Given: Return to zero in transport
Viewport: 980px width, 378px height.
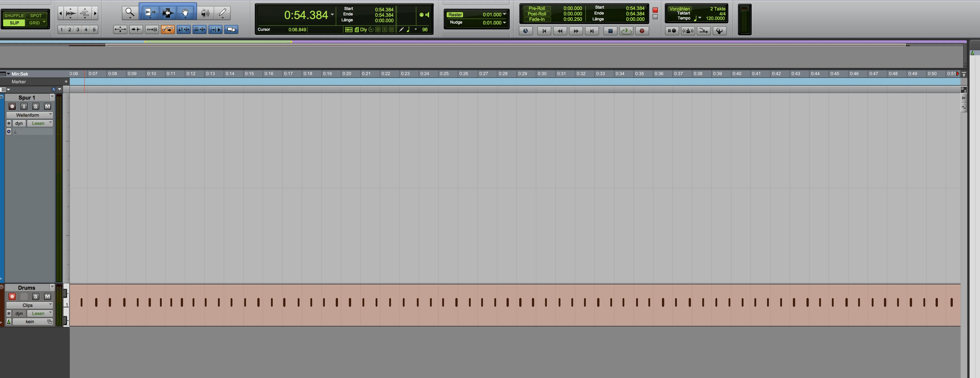Looking at the screenshot, I should click(544, 31).
